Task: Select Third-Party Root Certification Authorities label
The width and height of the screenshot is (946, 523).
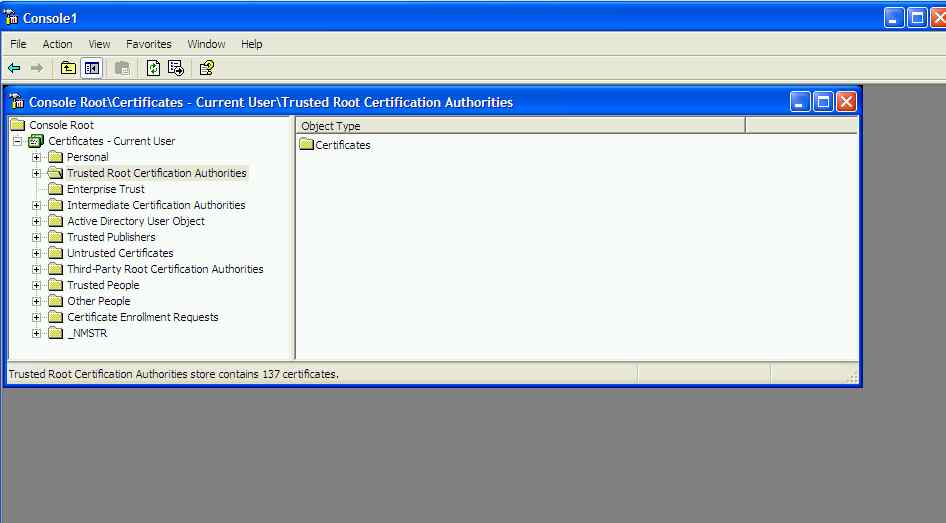Action: [165, 269]
